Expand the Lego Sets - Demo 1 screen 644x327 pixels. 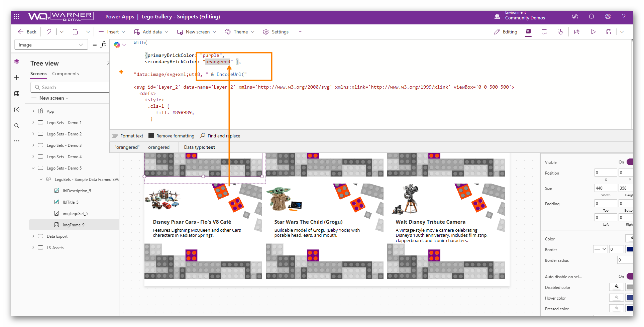[x=33, y=123]
